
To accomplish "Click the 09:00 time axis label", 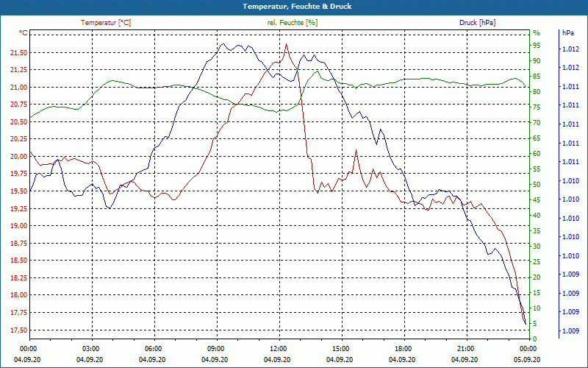I will click(x=215, y=348).
